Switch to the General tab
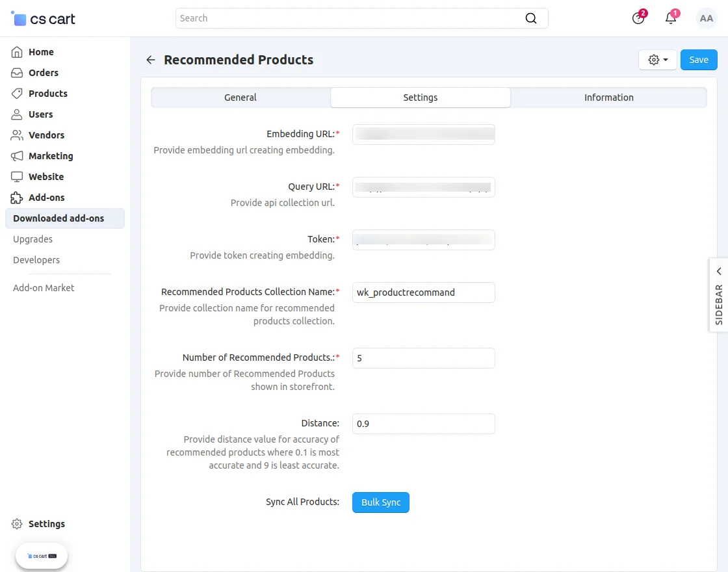This screenshot has height=572, width=728. [240, 97]
